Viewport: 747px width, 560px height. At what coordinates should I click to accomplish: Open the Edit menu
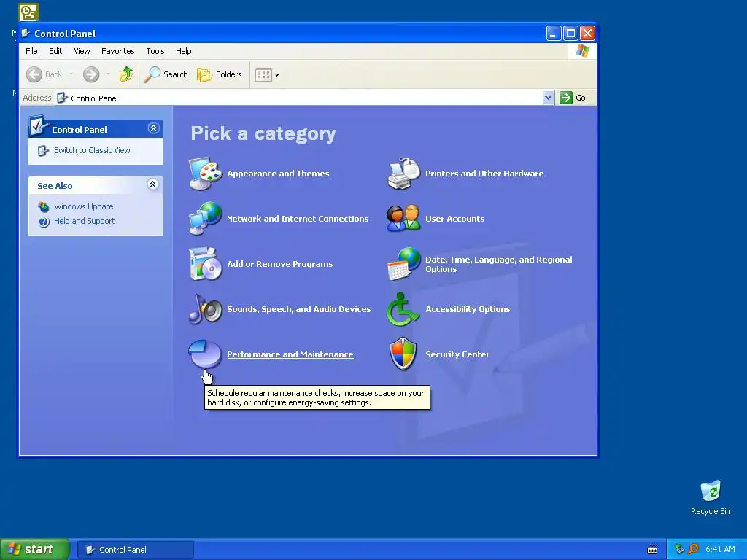[x=55, y=51]
